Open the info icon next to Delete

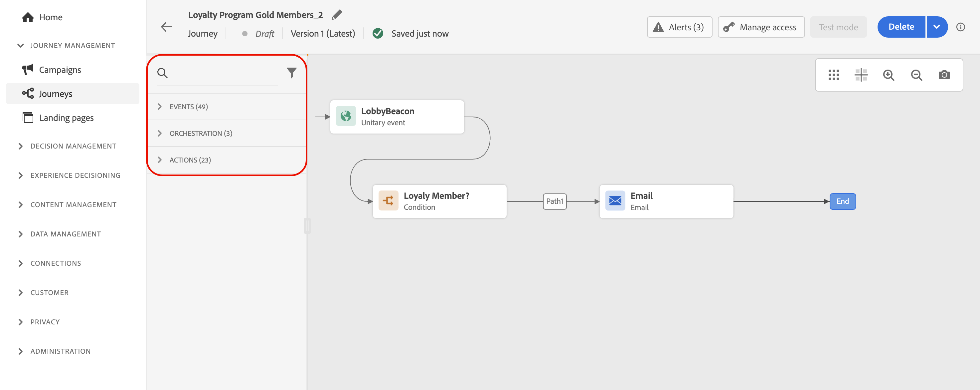(x=960, y=27)
